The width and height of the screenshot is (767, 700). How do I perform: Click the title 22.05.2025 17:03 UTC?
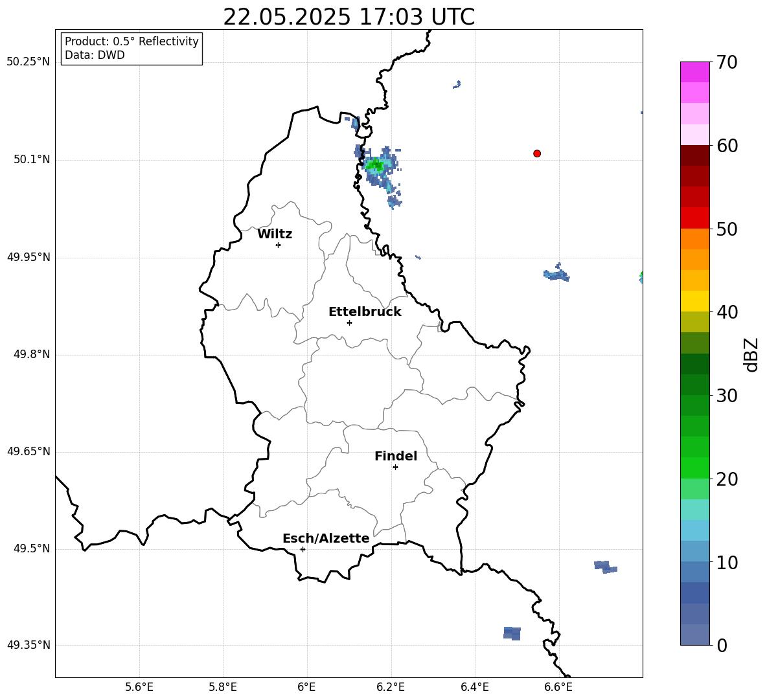(x=349, y=17)
